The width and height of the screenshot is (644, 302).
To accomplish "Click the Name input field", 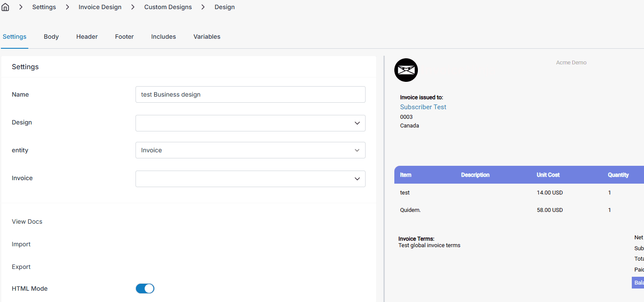I will click(x=251, y=94).
